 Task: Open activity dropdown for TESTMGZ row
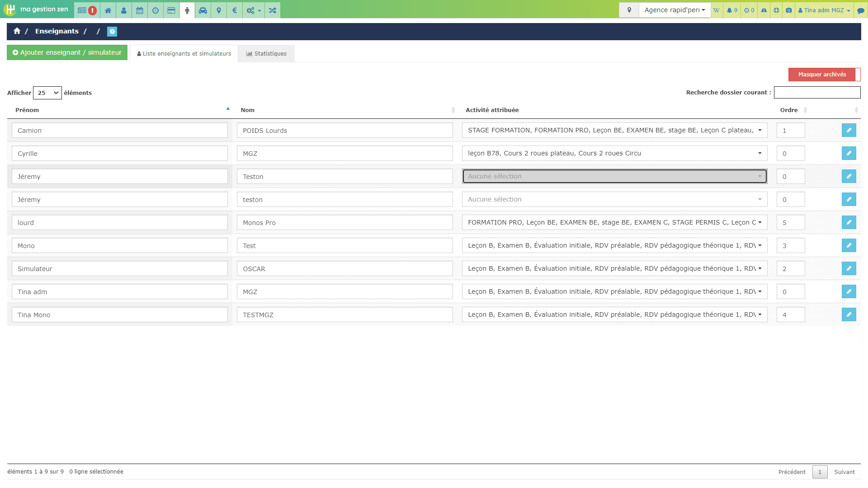pyautogui.click(x=614, y=314)
